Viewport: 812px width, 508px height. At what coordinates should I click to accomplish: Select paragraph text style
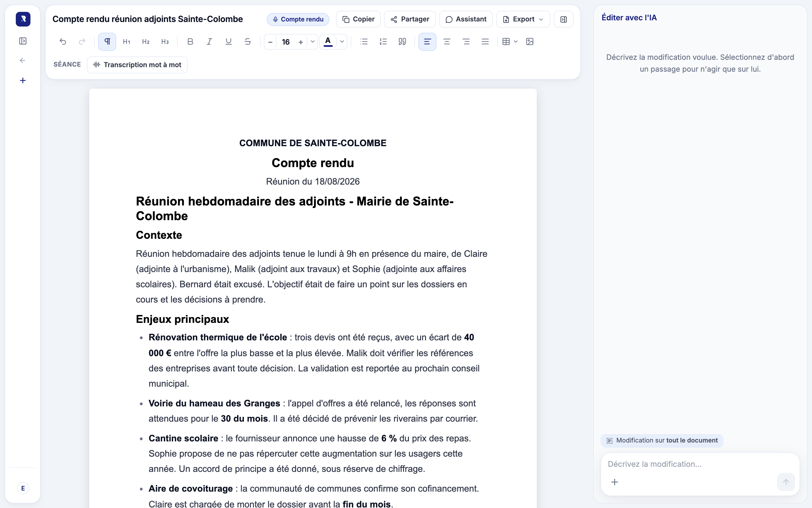107,42
